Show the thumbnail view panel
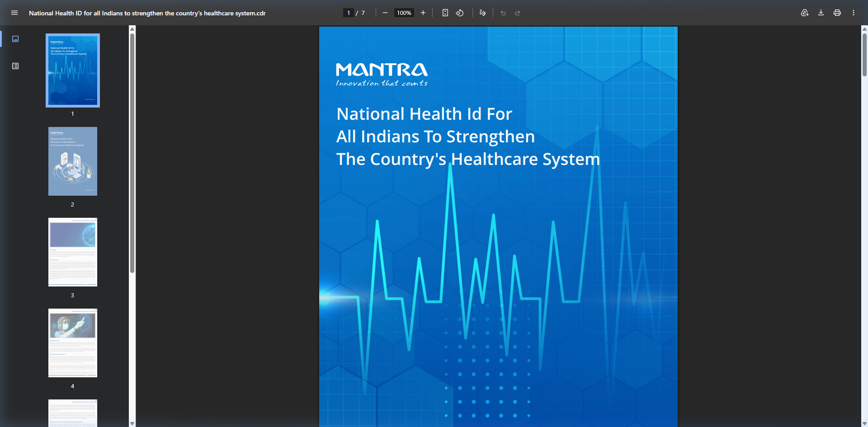 pos(15,39)
